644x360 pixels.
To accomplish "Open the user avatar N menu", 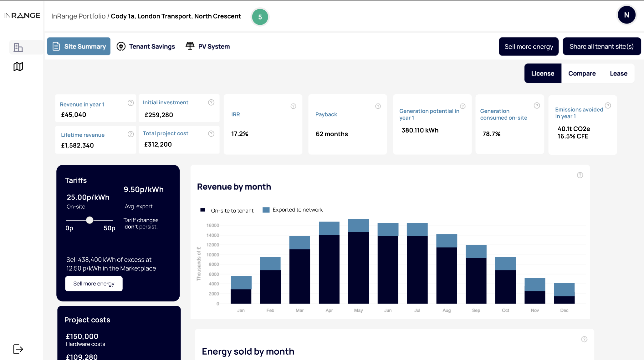I will tap(626, 15).
